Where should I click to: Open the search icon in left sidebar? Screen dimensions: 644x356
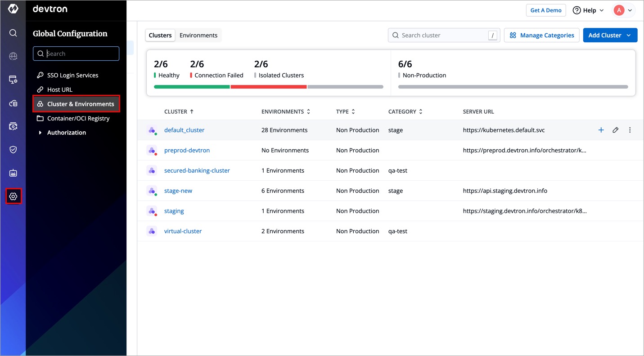coord(13,33)
